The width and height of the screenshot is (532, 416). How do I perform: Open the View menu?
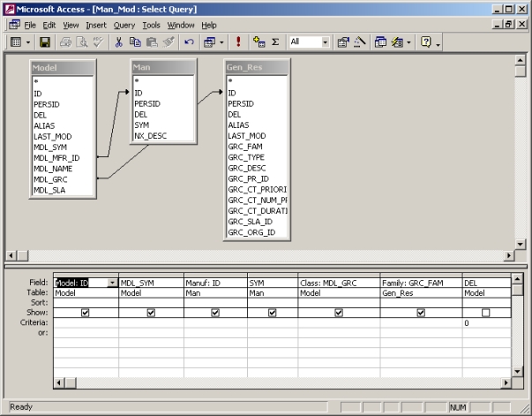tap(71, 25)
